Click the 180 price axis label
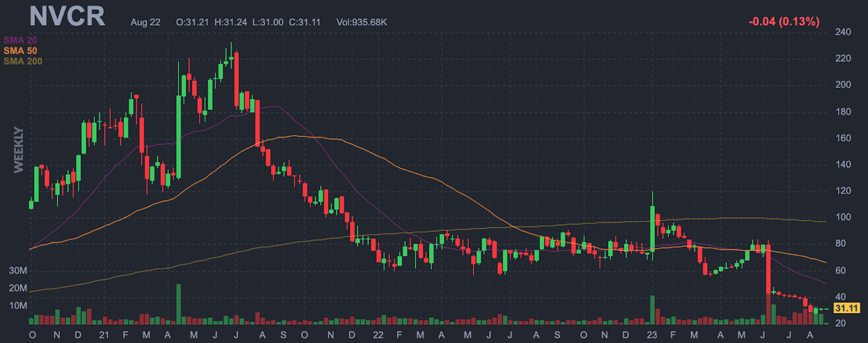Viewport: 868px width, 343px height. coord(843,111)
